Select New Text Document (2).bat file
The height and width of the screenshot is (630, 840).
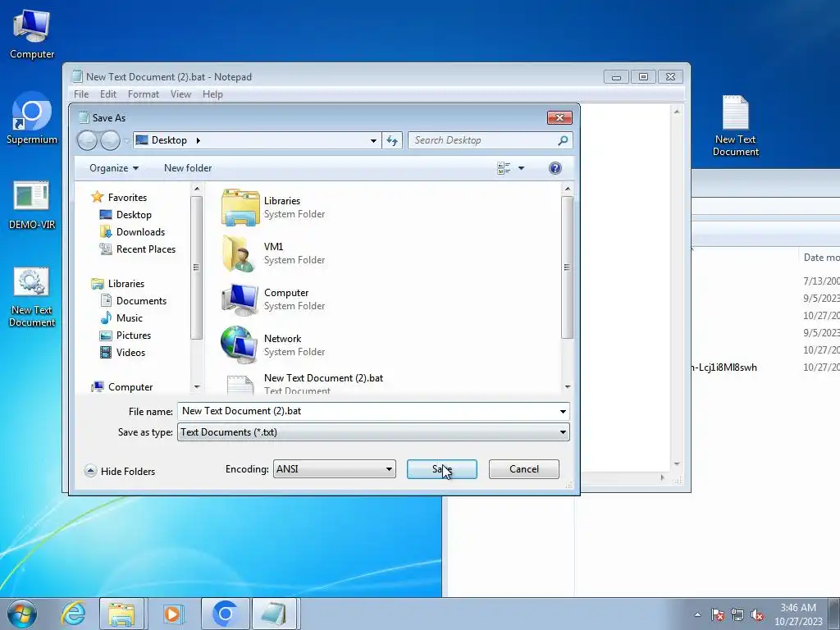click(303, 384)
